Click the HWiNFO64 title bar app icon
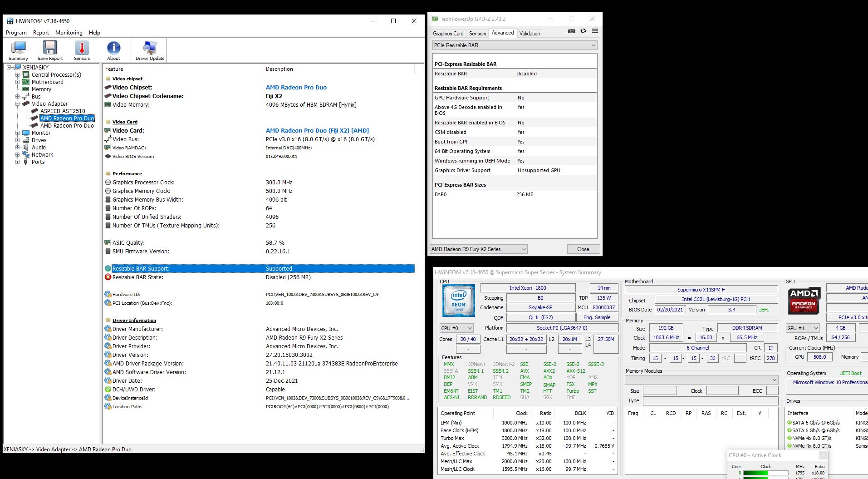This screenshot has width=868, height=479. click(10, 21)
